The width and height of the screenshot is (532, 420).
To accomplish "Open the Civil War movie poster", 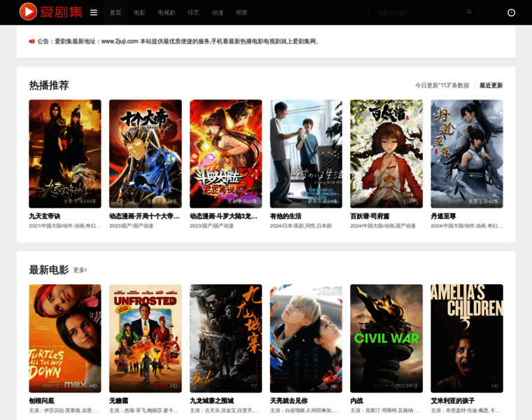I will point(386,339).
